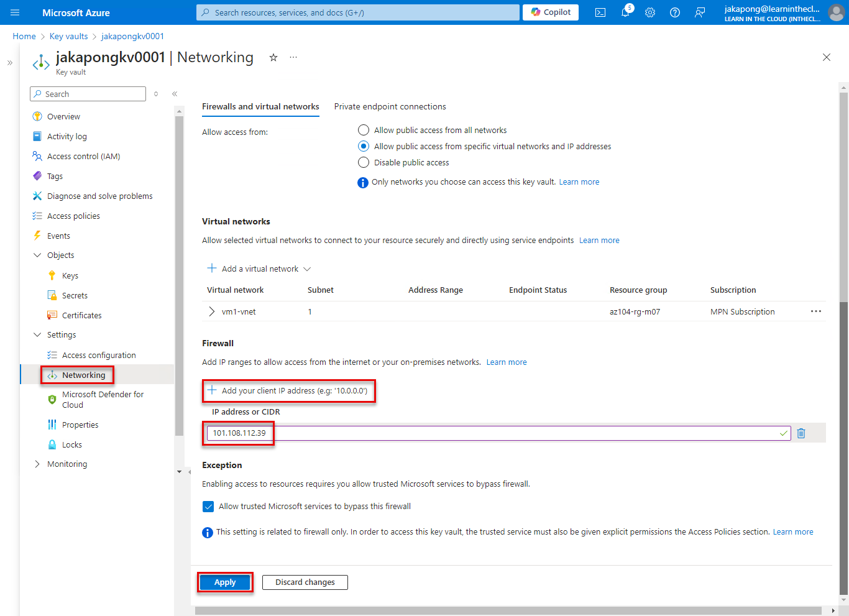This screenshot has width=849, height=616.
Task: Click the horizontal scrollbar at bottom
Action: coord(508,611)
